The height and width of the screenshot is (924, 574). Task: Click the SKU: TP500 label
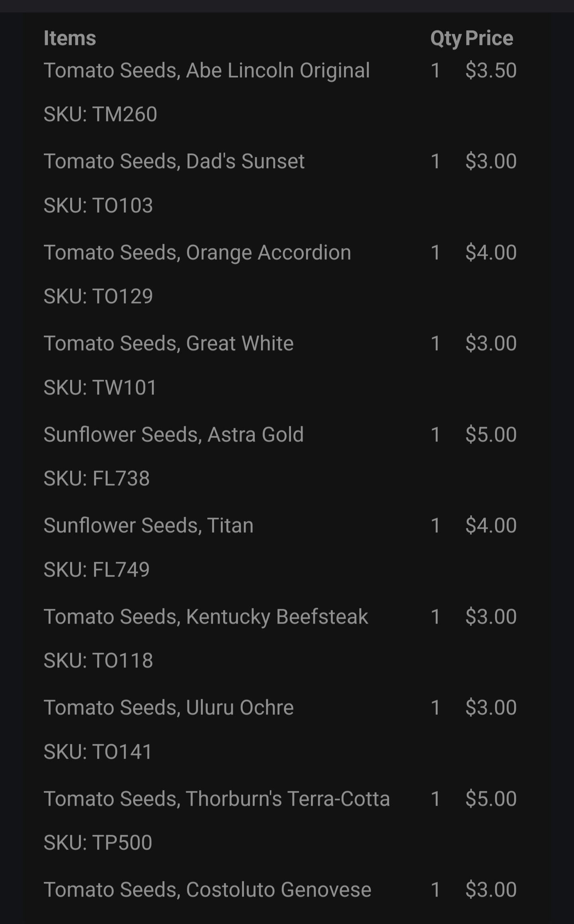(98, 843)
